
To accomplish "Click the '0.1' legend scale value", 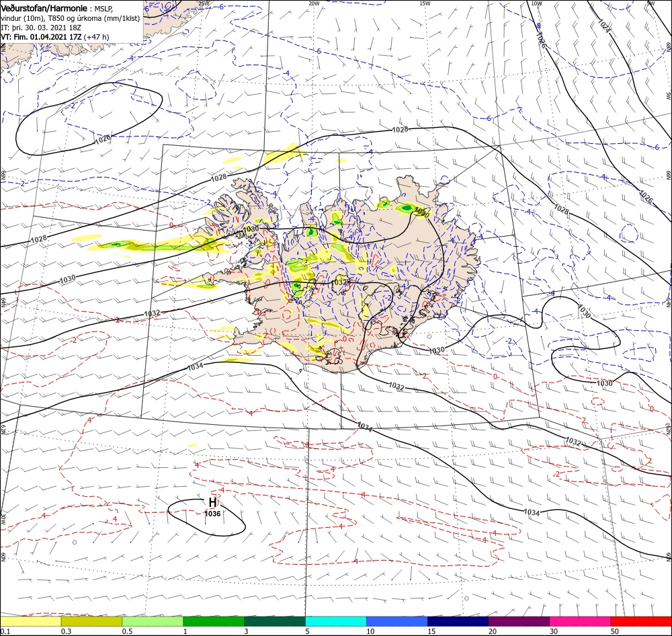I will [5, 631].
